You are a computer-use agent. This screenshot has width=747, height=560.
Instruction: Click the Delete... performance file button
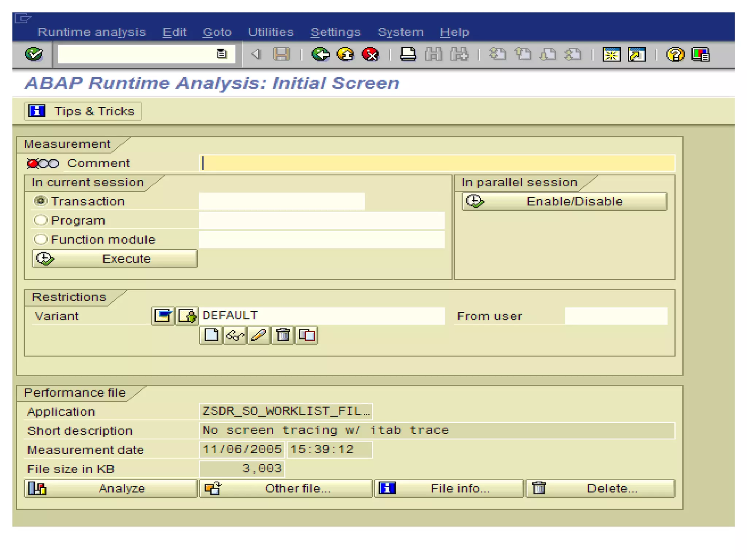click(600, 488)
